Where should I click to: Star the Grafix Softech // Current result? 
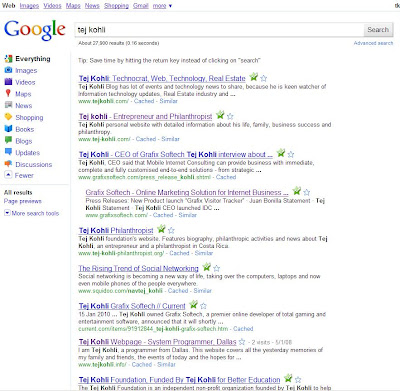(203, 306)
